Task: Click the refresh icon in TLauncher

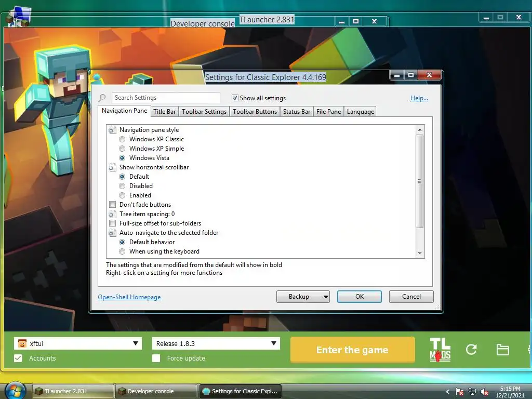Action: pyautogui.click(x=471, y=350)
